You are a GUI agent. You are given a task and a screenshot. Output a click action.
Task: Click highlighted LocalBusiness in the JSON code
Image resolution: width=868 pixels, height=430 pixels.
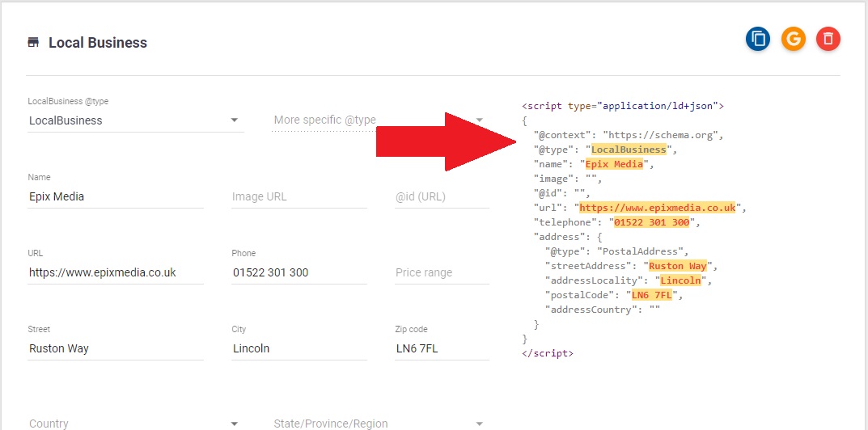(629, 150)
